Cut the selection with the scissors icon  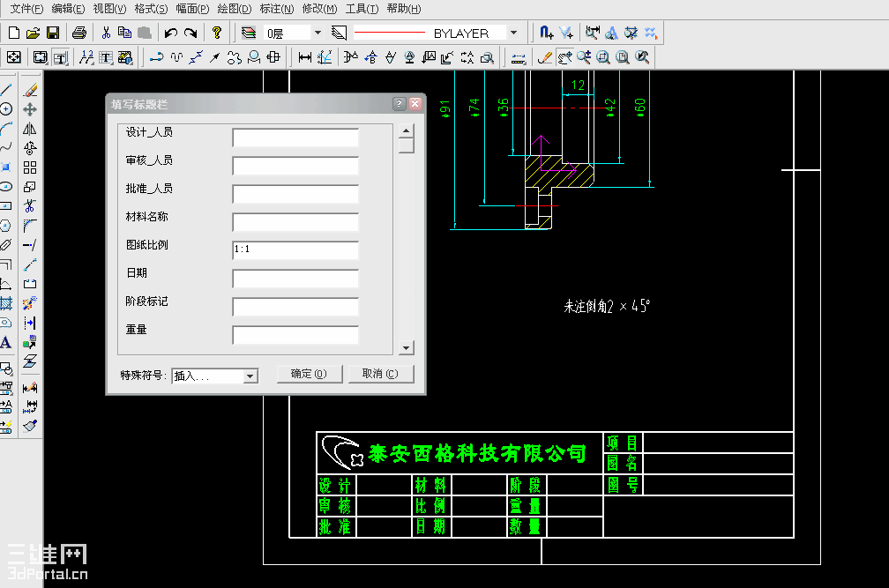(106, 33)
